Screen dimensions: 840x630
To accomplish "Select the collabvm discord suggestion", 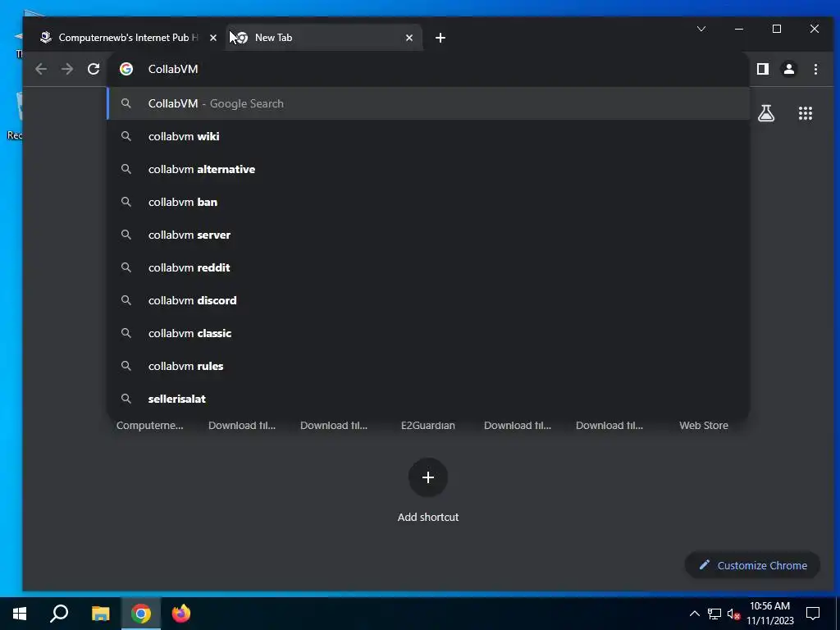I will 428,300.
